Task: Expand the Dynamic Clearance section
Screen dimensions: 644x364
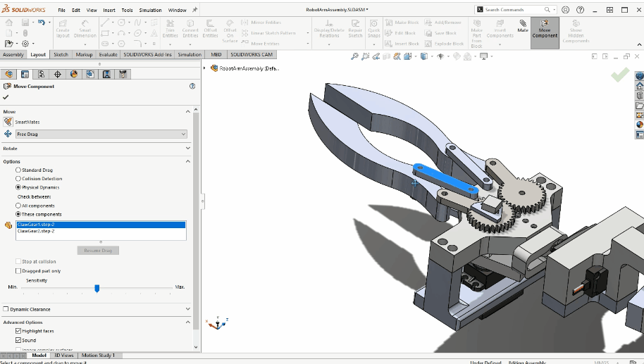Action: click(x=187, y=309)
